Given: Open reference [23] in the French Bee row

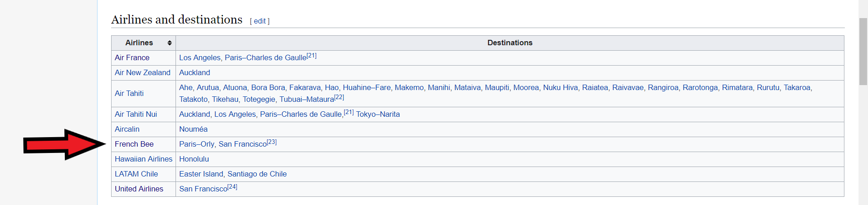Looking at the screenshot, I should [x=272, y=142].
